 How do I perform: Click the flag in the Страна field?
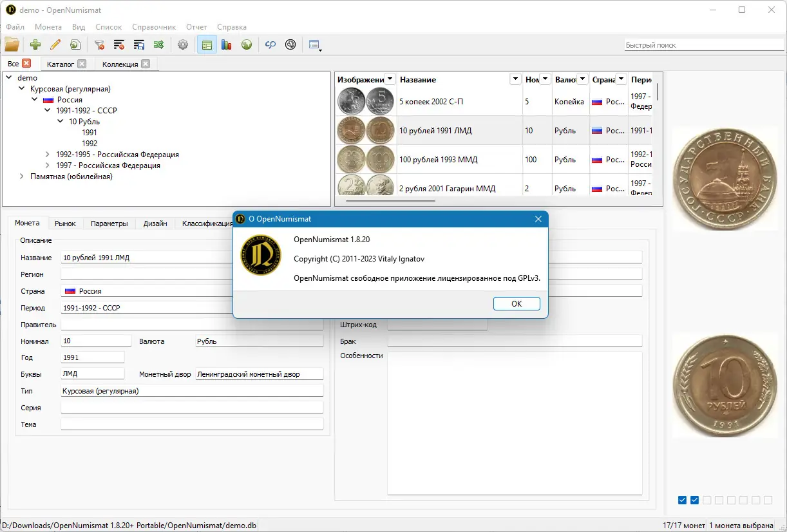(71, 291)
